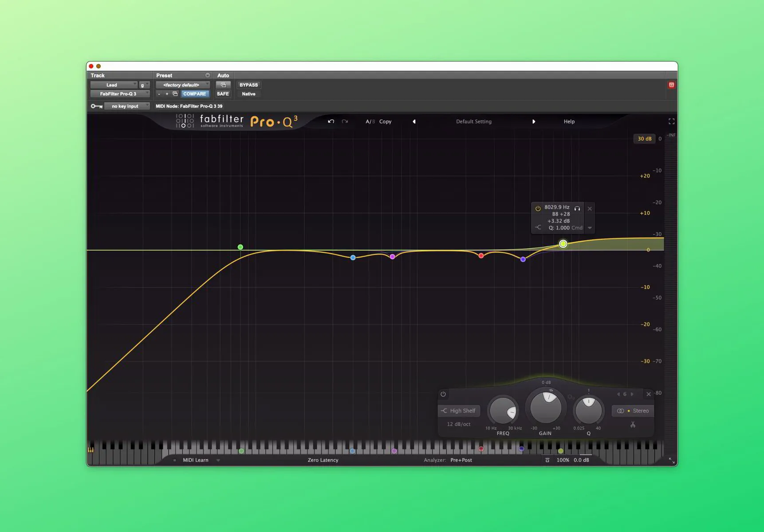Click the FabFilter Pro-Q 3 logo
This screenshot has height=532, width=764.
(x=236, y=121)
